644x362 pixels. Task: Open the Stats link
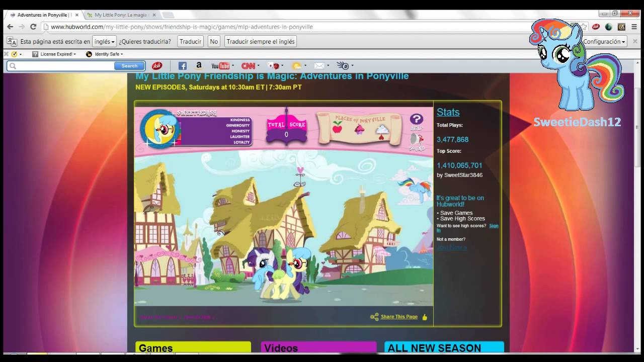448,112
